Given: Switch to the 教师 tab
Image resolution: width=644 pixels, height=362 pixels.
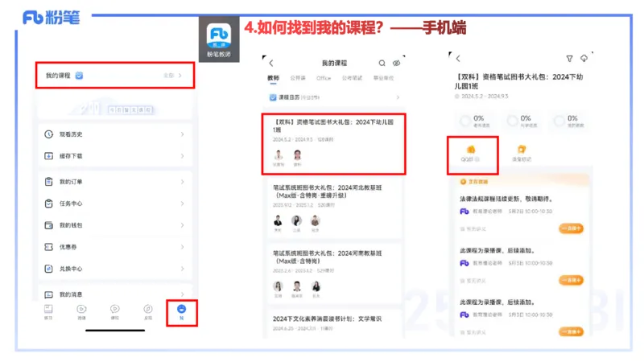Looking at the screenshot, I should click(x=273, y=78).
